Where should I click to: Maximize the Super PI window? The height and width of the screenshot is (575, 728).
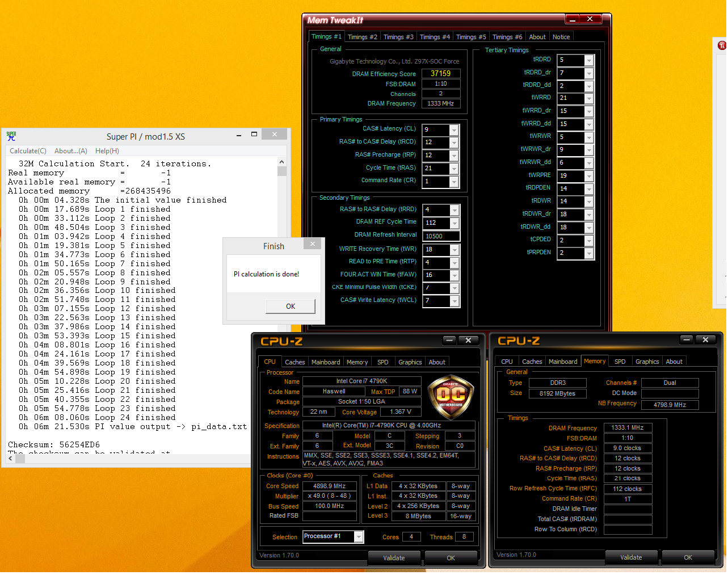click(x=254, y=135)
